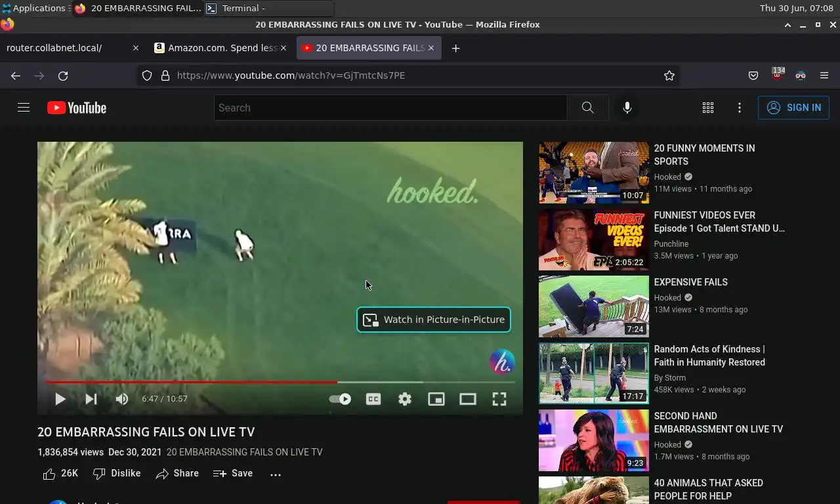Enable theater mode

468,399
